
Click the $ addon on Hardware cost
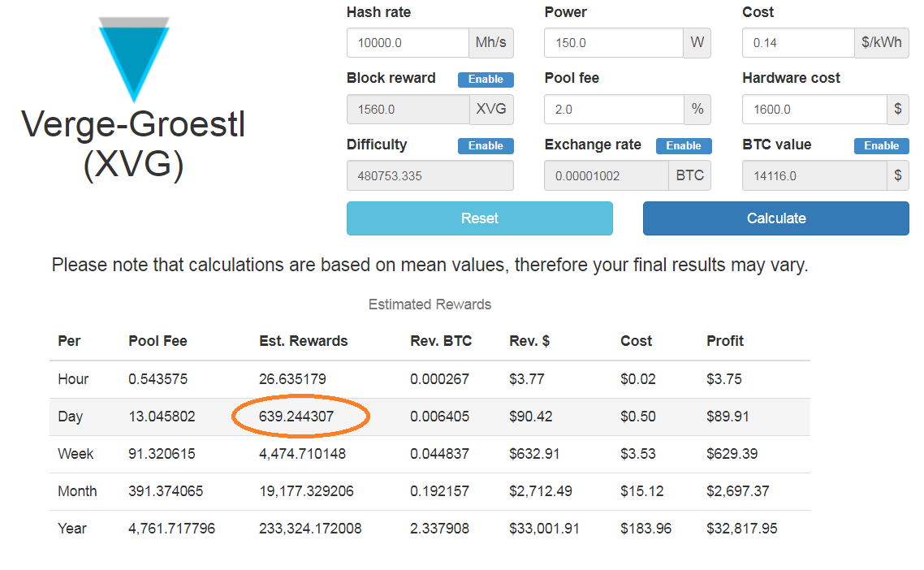tap(898, 110)
